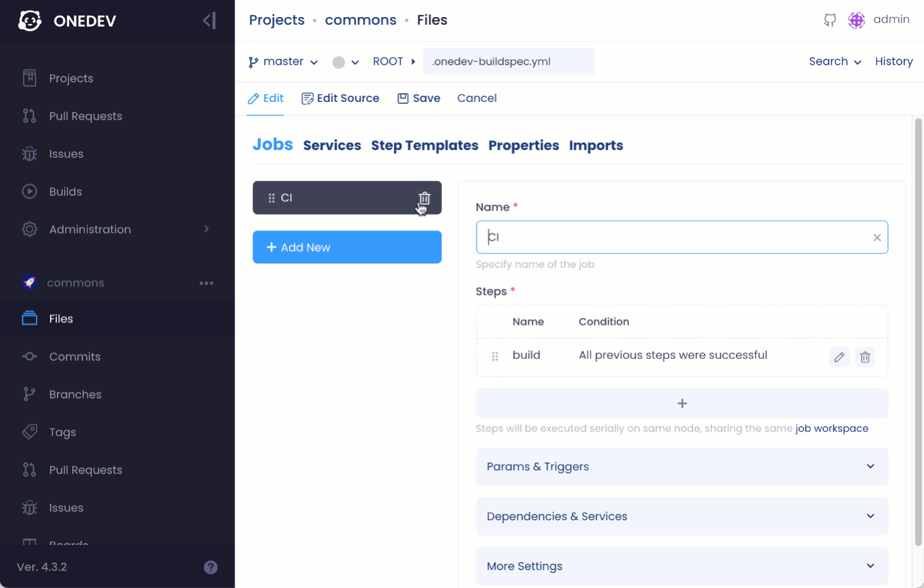Select the Jobs tab

[272, 144]
